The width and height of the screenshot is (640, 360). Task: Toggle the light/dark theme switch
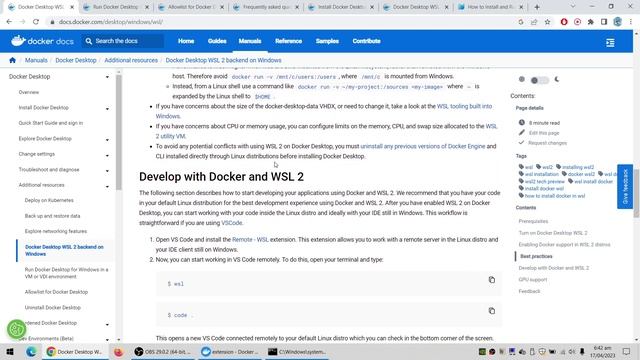539,80
